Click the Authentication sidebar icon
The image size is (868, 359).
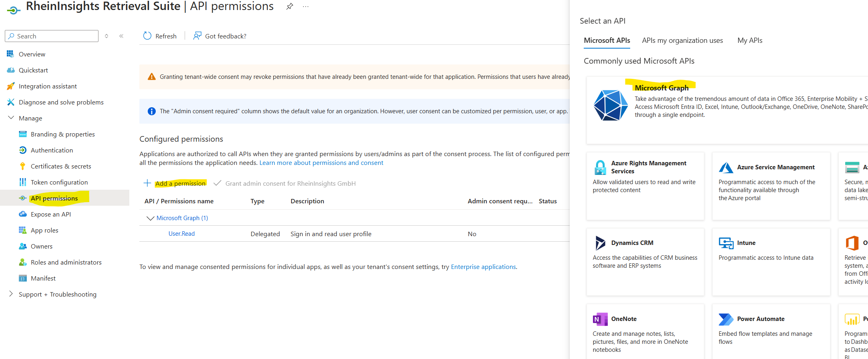(x=23, y=150)
